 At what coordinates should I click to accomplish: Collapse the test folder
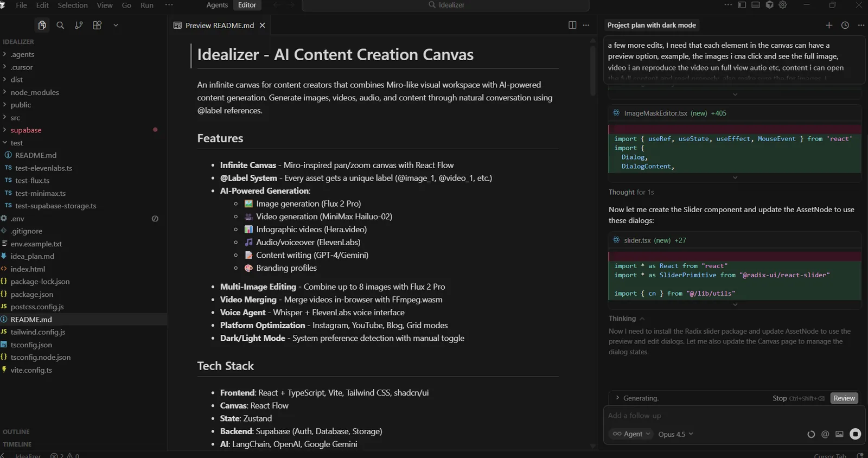click(16, 143)
